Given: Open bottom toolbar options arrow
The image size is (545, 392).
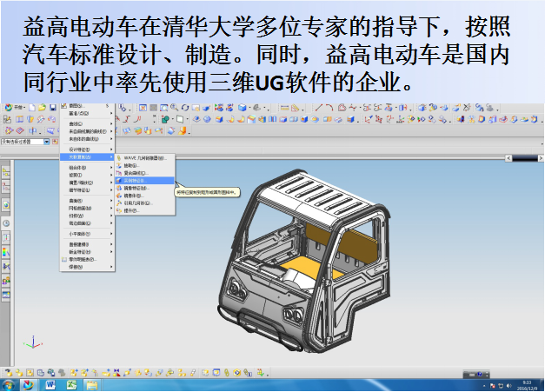Looking at the screenshot, I should (x=268, y=375).
